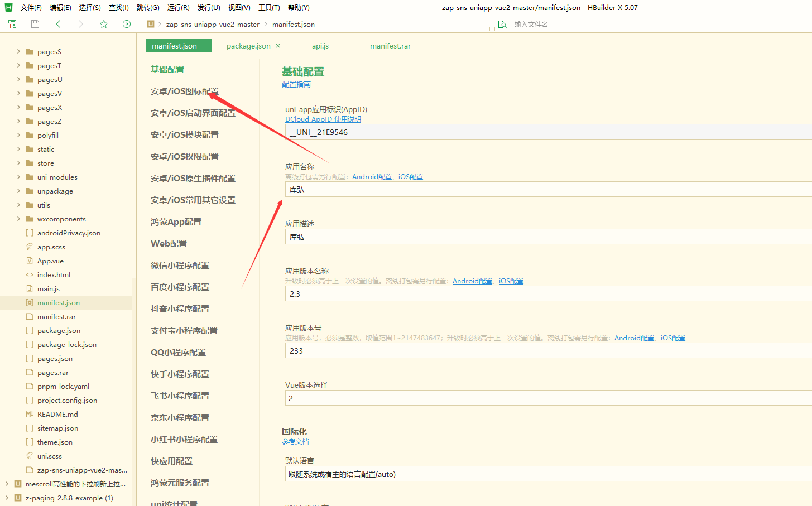
Task: Open the 发行(U) menu
Action: [x=209, y=7]
